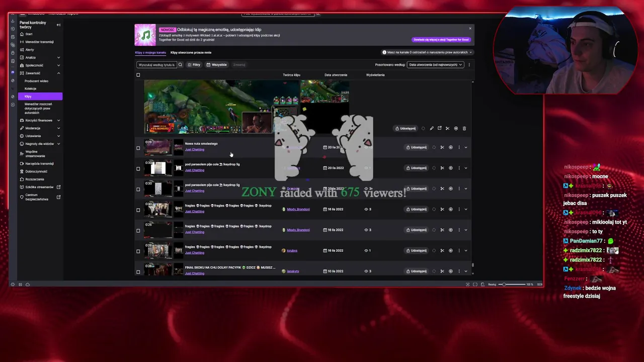644x362 pixels.
Task: Select checkbox for Nowa nuta smolastego clip
Action: (138, 148)
